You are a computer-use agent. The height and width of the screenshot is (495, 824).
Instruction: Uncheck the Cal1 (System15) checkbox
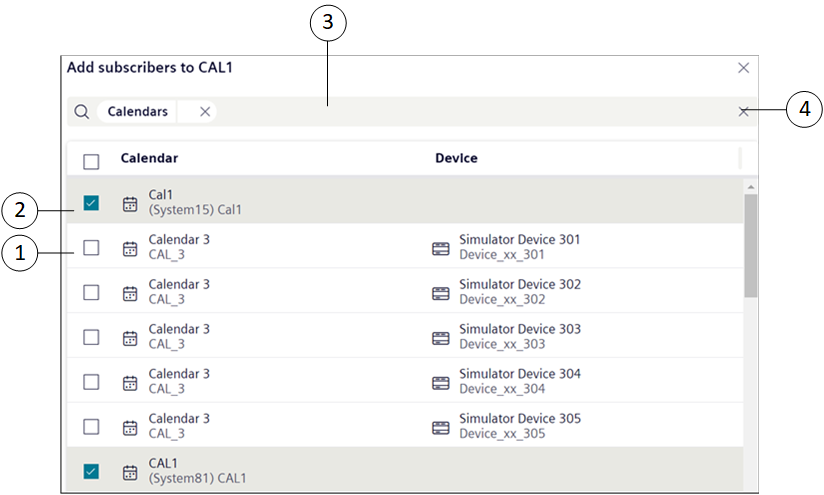(91, 203)
